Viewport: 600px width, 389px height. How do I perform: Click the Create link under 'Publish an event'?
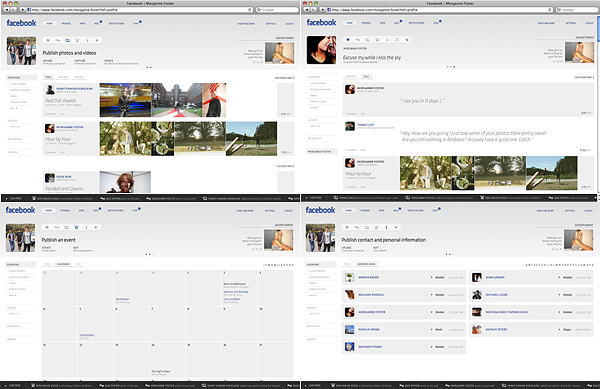pyautogui.click(x=46, y=248)
